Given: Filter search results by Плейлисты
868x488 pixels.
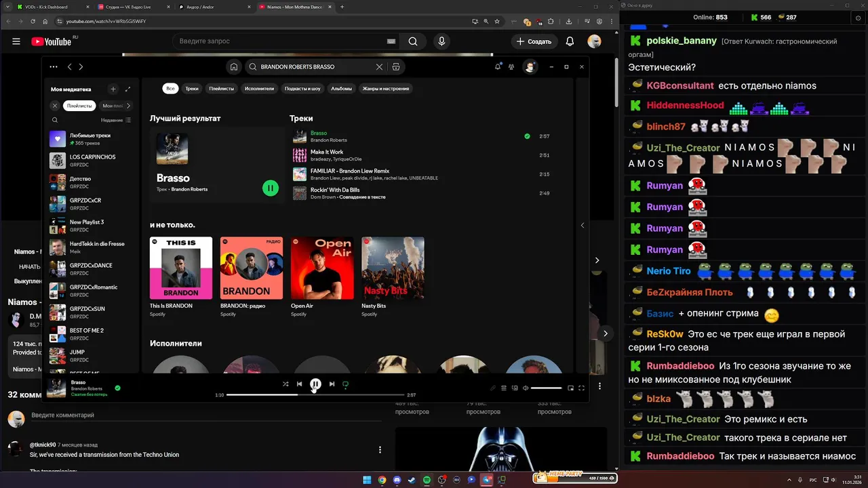Looking at the screenshot, I should pos(221,88).
